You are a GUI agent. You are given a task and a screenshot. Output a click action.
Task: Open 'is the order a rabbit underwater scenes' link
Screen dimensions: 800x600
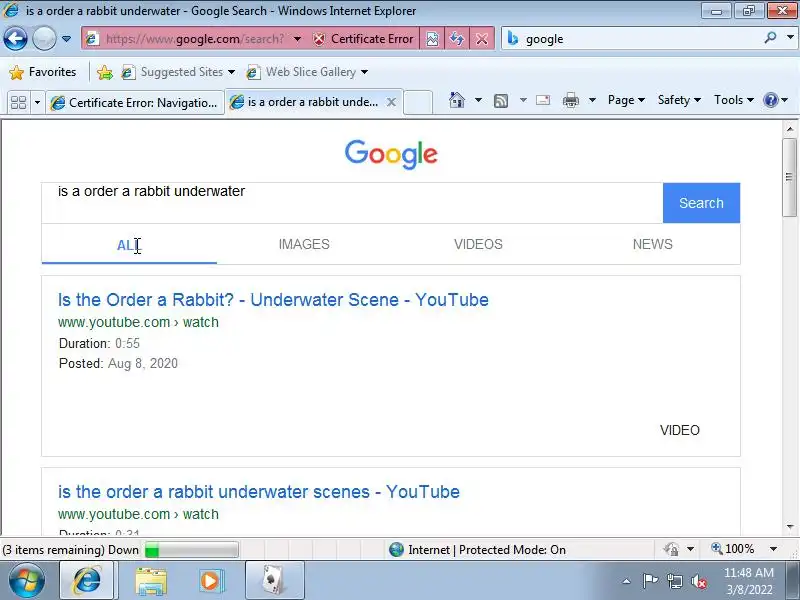coord(259,491)
